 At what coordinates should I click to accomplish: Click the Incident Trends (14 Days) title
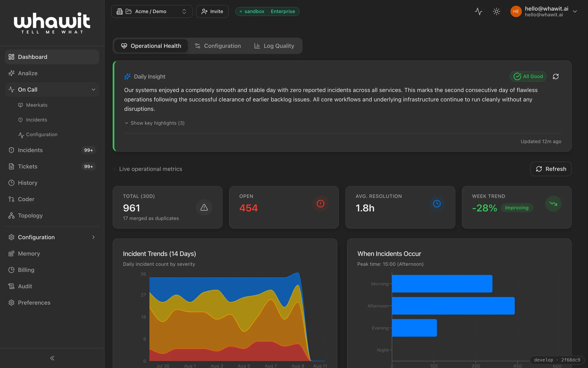point(160,254)
